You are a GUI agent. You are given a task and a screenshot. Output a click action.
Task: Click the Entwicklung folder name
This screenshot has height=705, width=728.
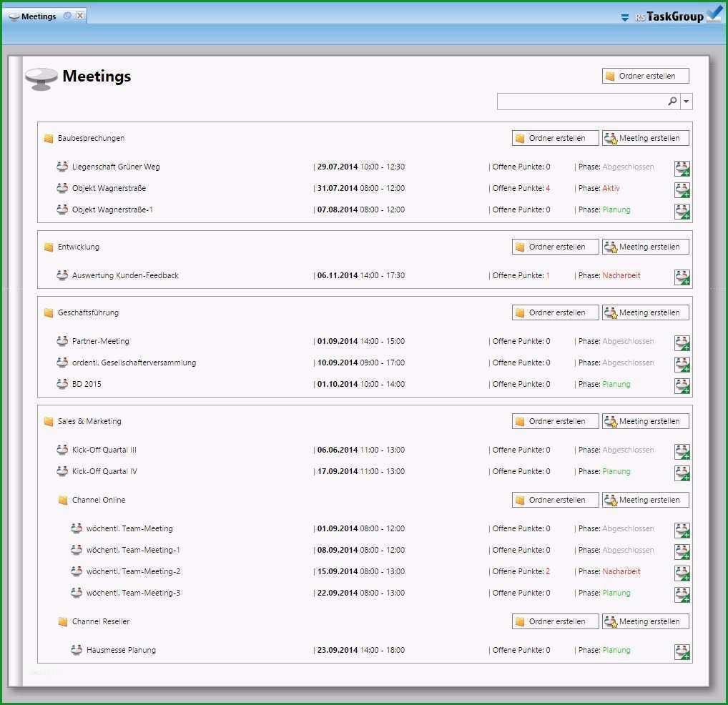[79, 247]
